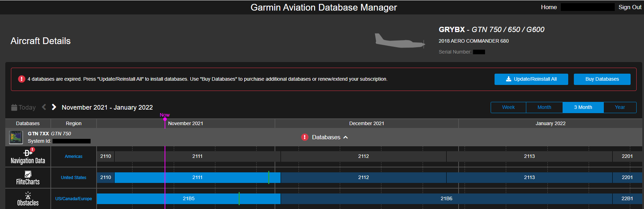The height and width of the screenshot is (209, 644).
Task: Select Navigation Data cycle 2112
Action: 363,156
